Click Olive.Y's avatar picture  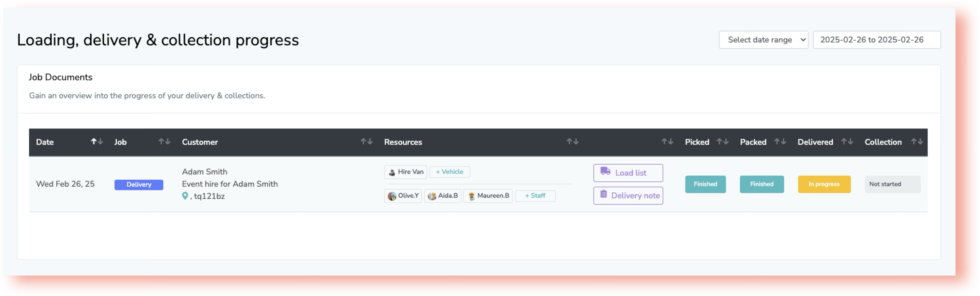[392, 196]
